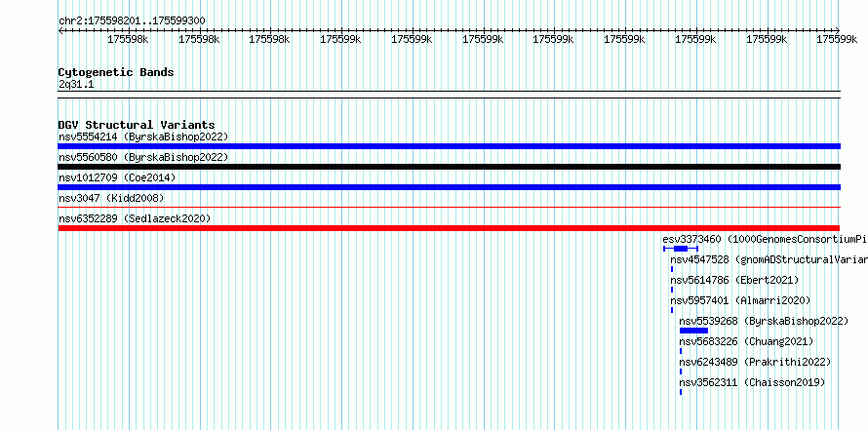Select the small blue mark under nsv4547528
This screenshot has width=868, height=430.
tap(672, 269)
